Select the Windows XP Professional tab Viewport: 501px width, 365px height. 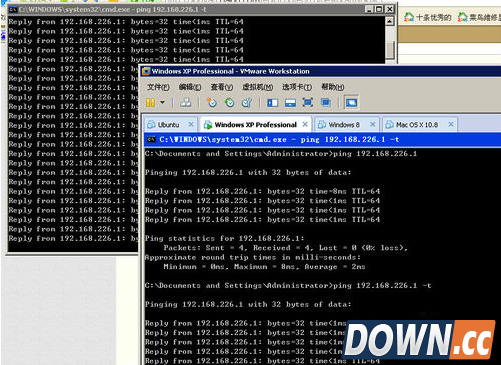coord(255,125)
